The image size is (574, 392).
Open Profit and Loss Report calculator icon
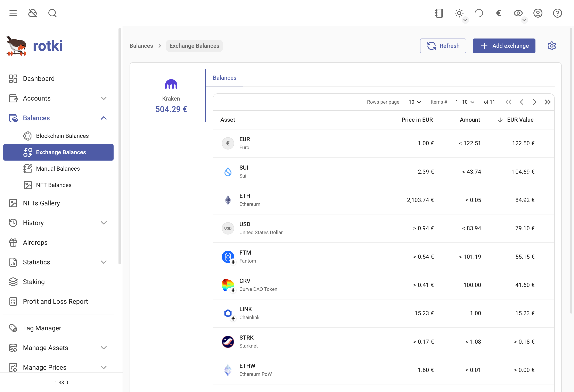click(13, 301)
